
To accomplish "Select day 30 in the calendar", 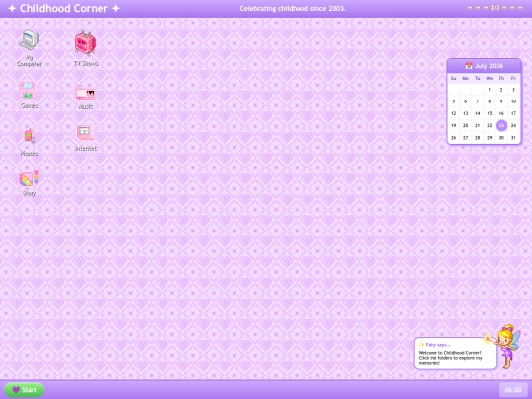I will pos(501,138).
